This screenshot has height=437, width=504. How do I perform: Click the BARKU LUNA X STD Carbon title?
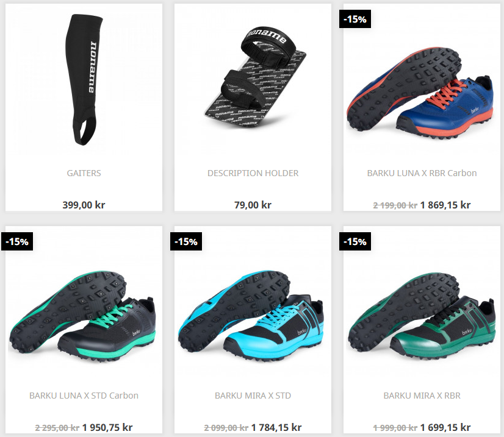tap(84, 396)
